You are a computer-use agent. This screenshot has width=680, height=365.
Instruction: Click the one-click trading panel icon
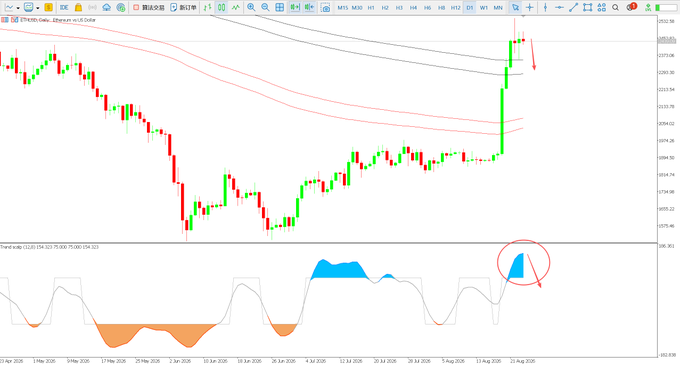4,20
